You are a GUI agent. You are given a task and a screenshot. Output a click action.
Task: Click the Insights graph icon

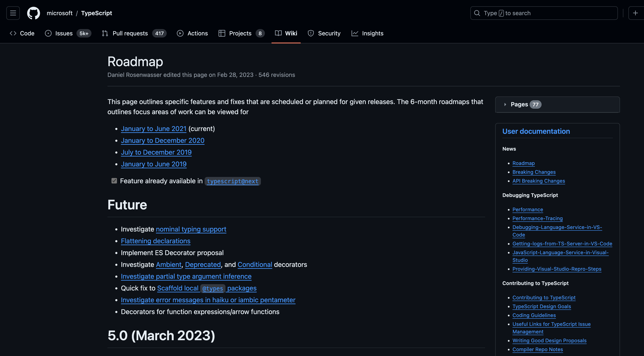pyautogui.click(x=355, y=33)
